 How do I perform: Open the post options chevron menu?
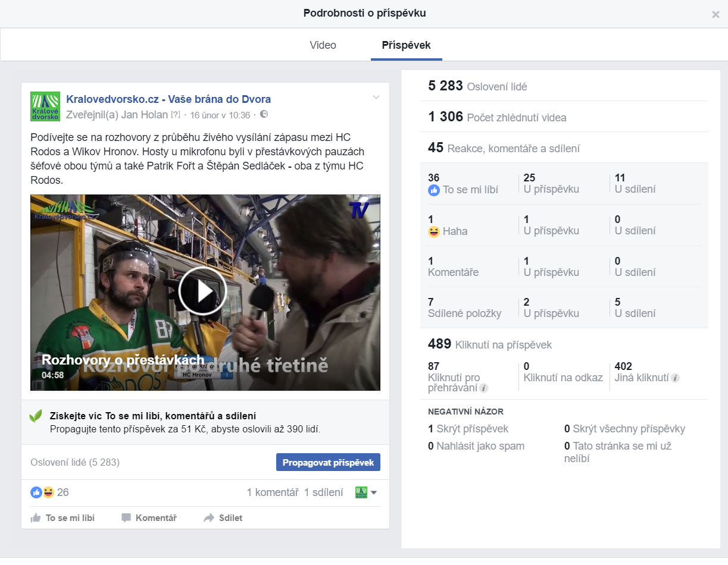pyautogui.click(x=376, y=98)
